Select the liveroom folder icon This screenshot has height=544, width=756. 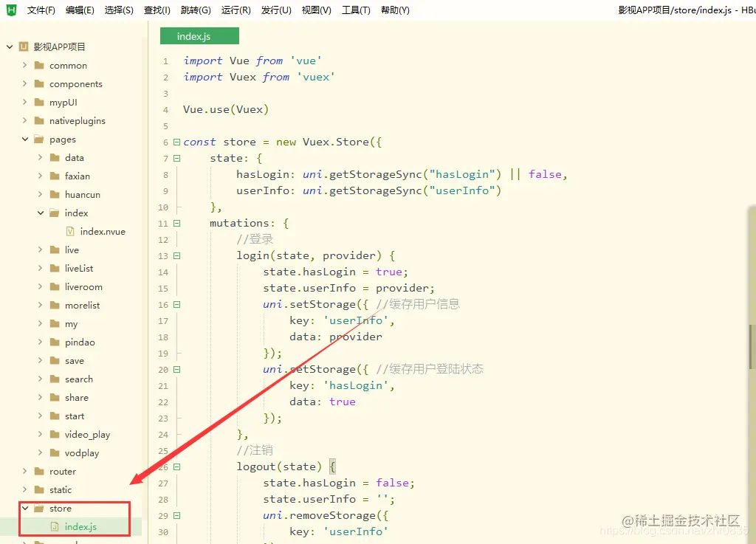click(55, 286)
